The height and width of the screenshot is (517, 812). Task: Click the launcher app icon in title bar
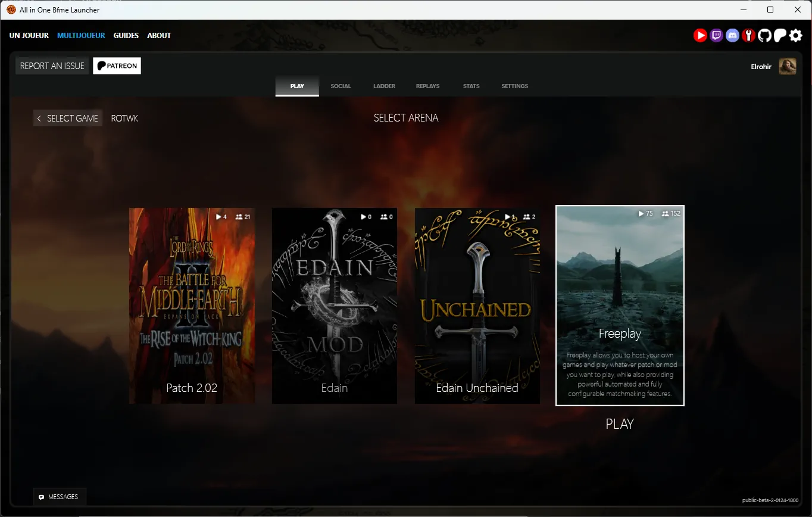point(11,10)
